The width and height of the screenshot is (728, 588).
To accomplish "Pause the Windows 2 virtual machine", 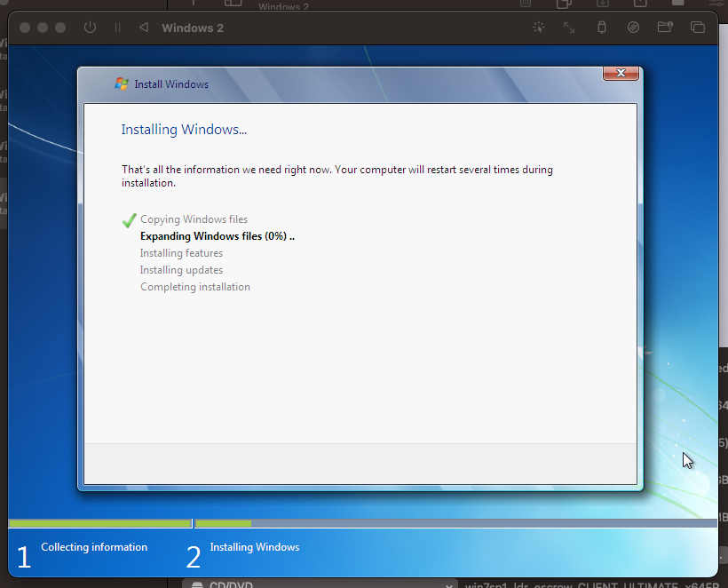I will pyautogui.click(x=117, y=28).
